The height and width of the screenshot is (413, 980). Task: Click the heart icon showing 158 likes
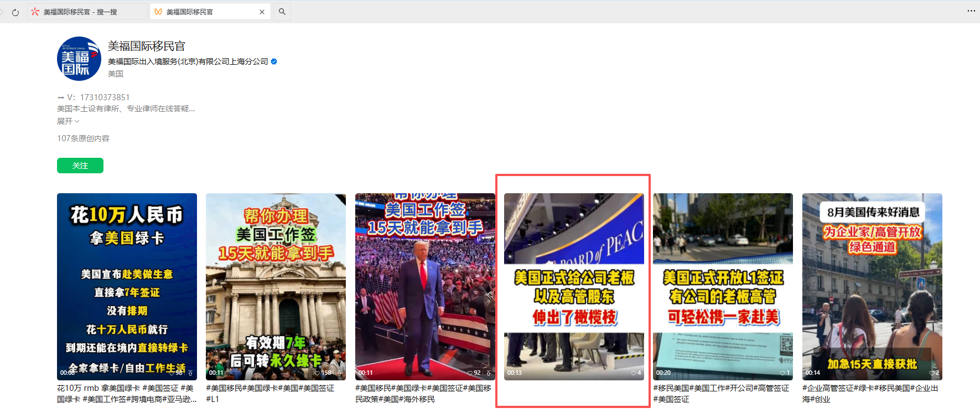[318, 373]
